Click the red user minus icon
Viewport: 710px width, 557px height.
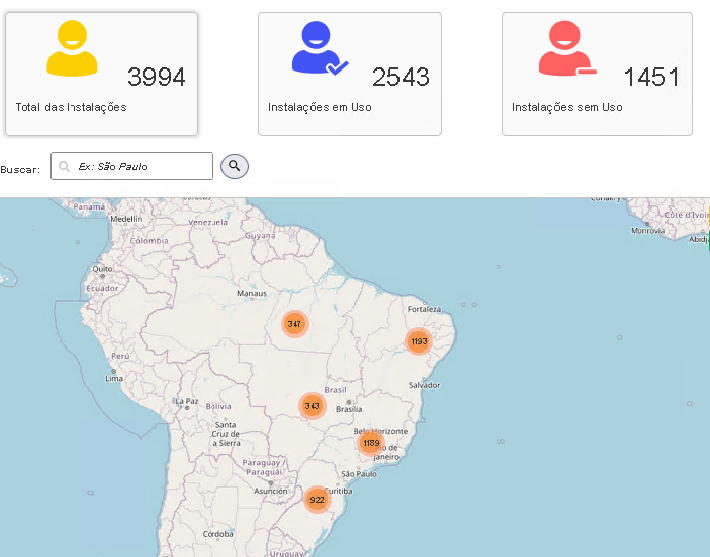click(x=567, y=48)
